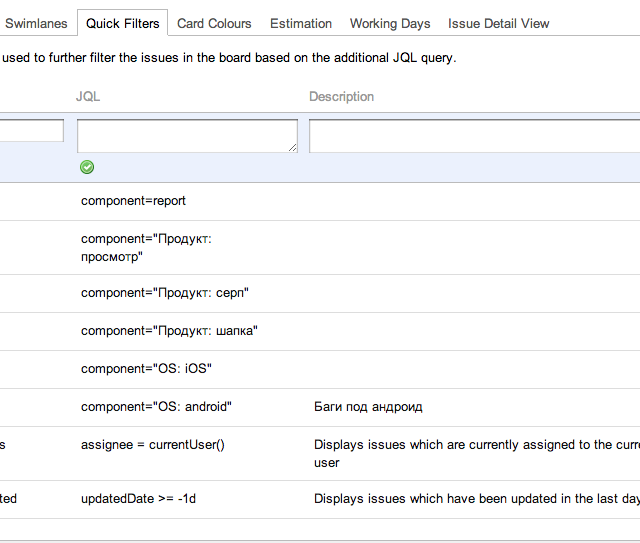
Task: Click the component="OS: iOS" JQL cell
Action: [147, 369]
